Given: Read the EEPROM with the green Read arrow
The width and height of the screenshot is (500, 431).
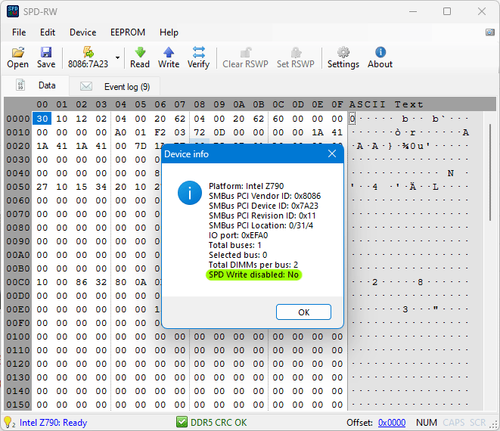Looking at the screenshot, I should coord(140,52).
